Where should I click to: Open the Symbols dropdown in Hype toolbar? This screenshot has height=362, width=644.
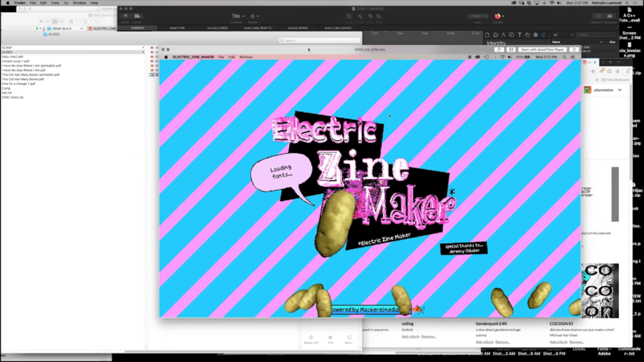tap(253, 17)
